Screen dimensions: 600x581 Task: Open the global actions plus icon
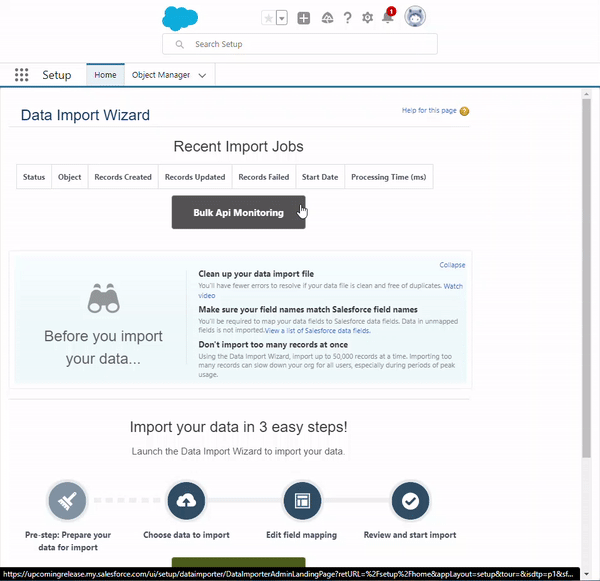(304, 18)
